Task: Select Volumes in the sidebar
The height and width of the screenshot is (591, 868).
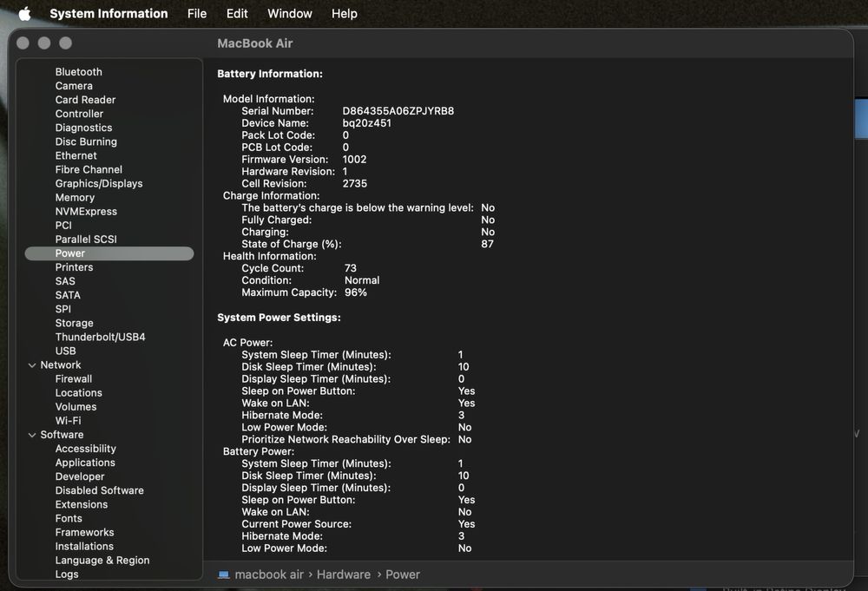Action: click(x=76, y=407)
